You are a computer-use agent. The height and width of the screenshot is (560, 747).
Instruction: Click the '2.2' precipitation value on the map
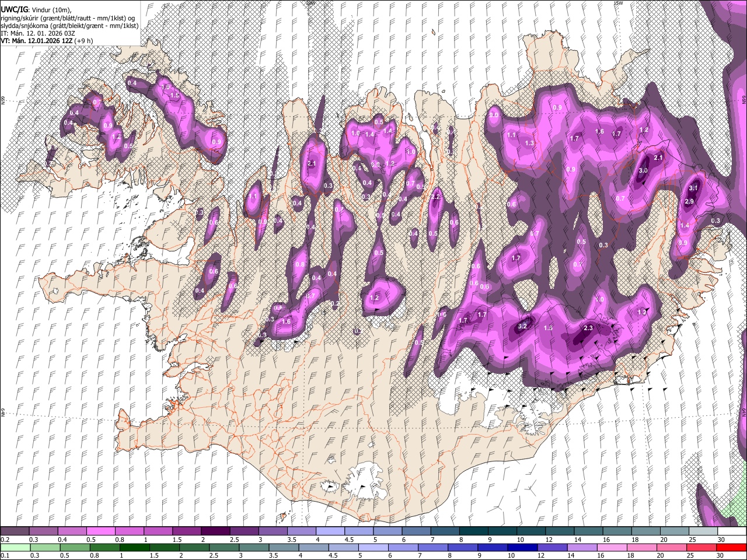point(435,197)
